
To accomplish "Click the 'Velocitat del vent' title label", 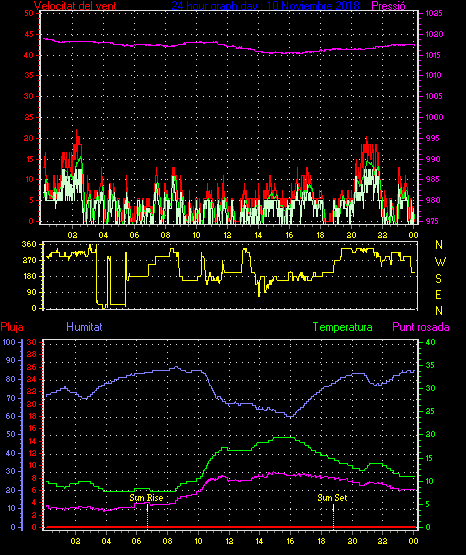I will tap(75, 5).
